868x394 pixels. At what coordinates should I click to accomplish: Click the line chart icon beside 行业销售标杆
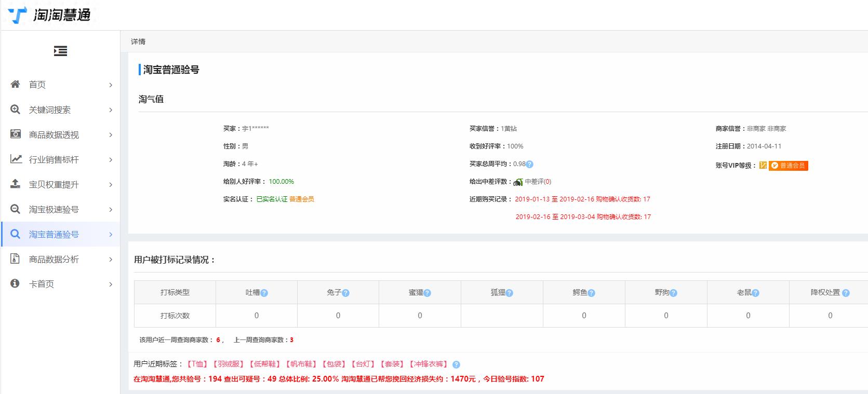pos(16,159)
